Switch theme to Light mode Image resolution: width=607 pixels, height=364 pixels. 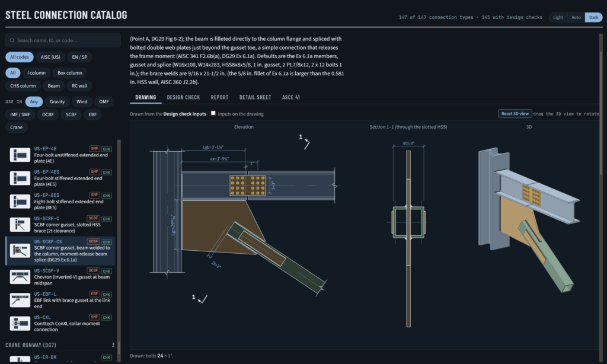click(x=558, y=17)
